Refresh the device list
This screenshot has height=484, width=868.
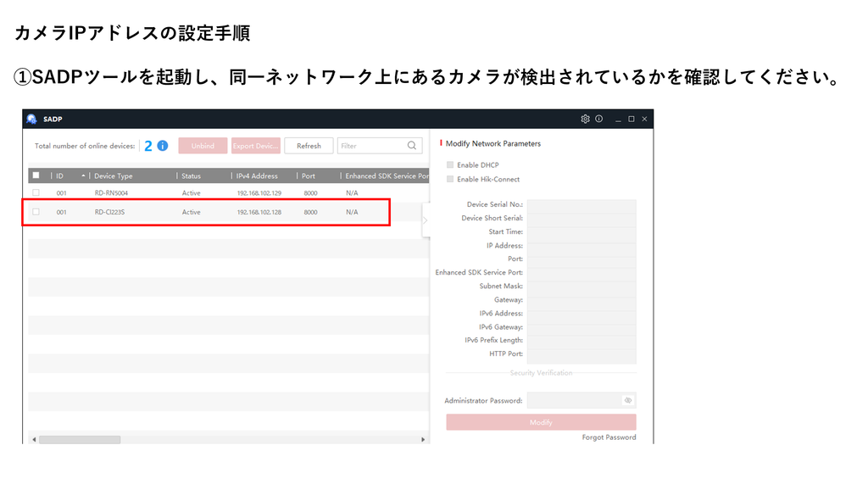[309, 146]
